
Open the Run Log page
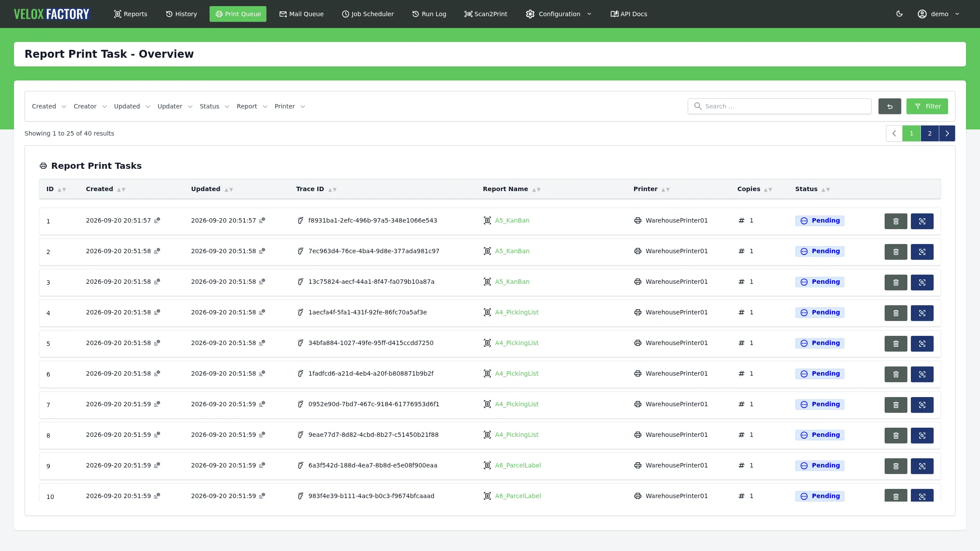(x=429, y=14)
